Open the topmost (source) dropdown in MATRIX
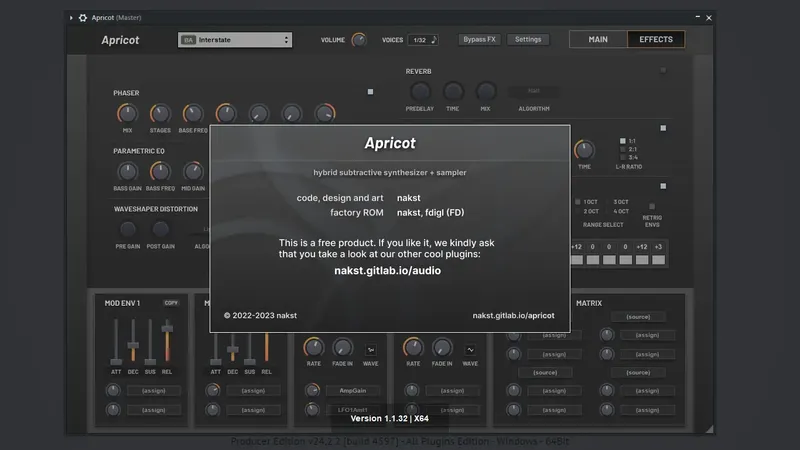 [638, 317]
